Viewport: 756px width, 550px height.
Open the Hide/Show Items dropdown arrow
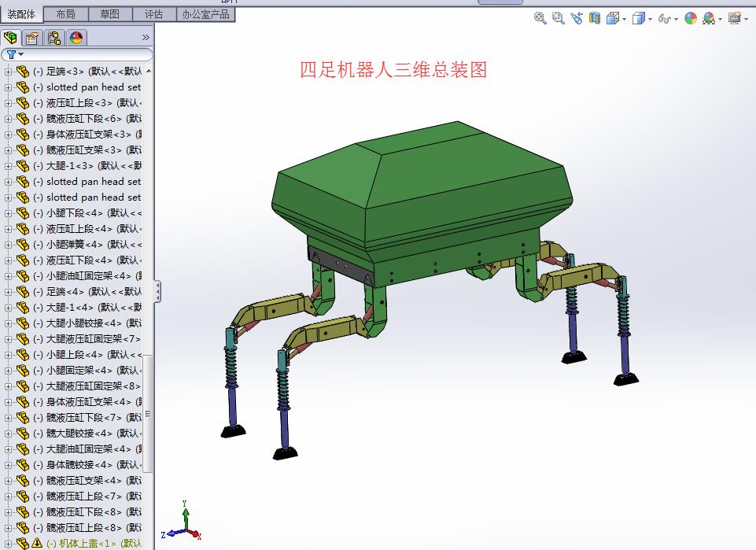tap(676, 20)
